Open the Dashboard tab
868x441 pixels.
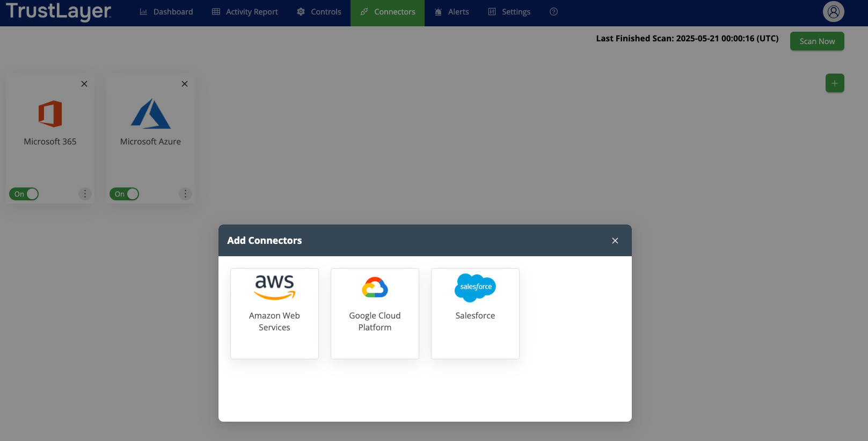[166, 12]
